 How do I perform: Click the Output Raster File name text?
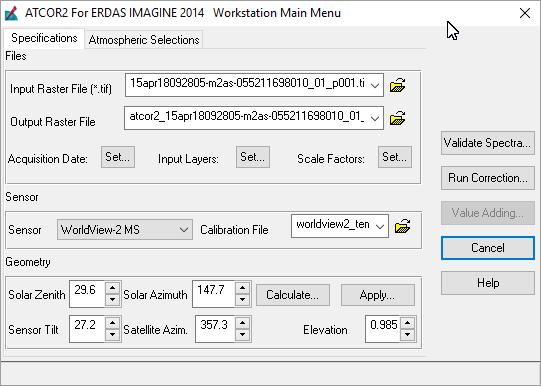point(247,116)
